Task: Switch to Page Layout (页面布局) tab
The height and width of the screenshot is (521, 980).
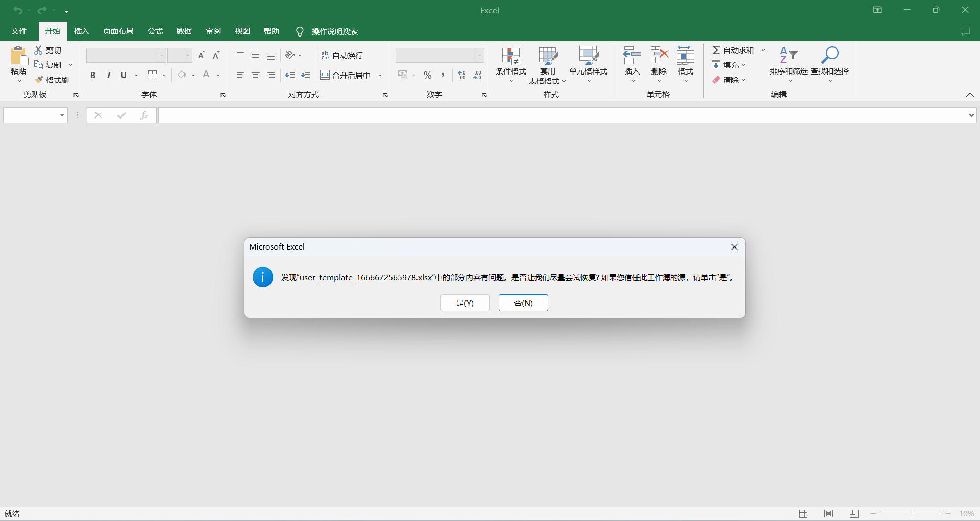Action: 118,31
